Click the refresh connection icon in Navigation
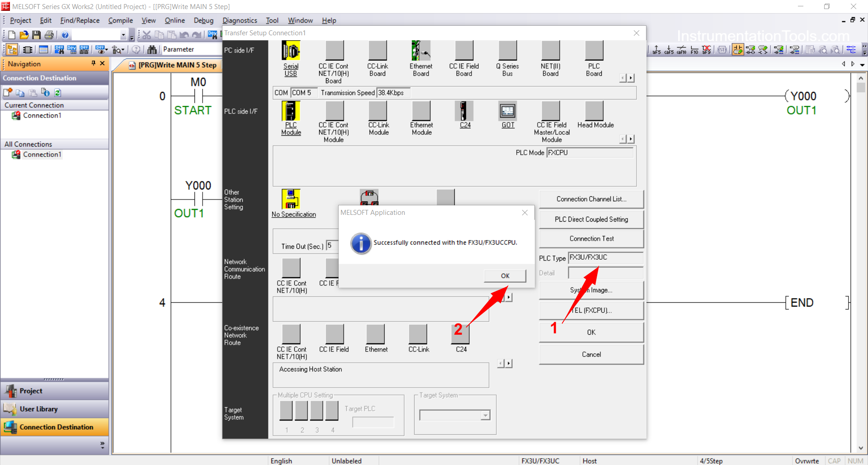868x465 pixels. click(57, 92)
